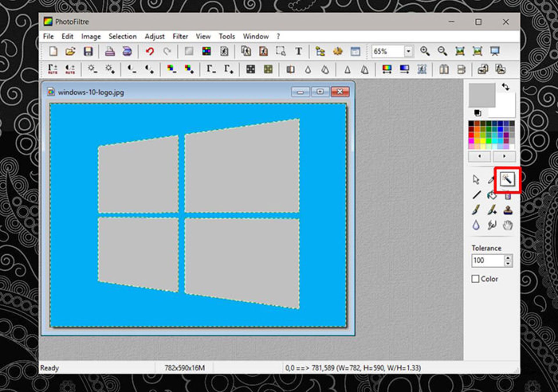Flip horizontal icon in toolbar
Screen dimensions: 558x392
444,69
